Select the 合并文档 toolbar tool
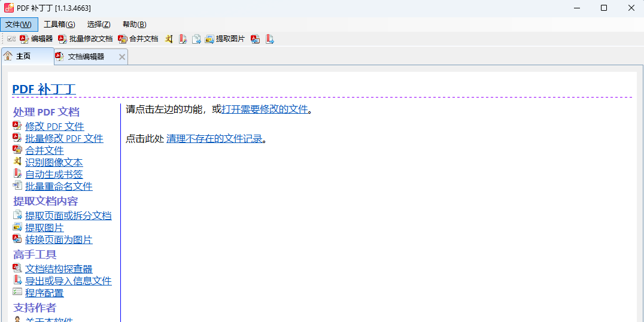Viewport: 644px width, 322px height. click(x=138, y=39)
